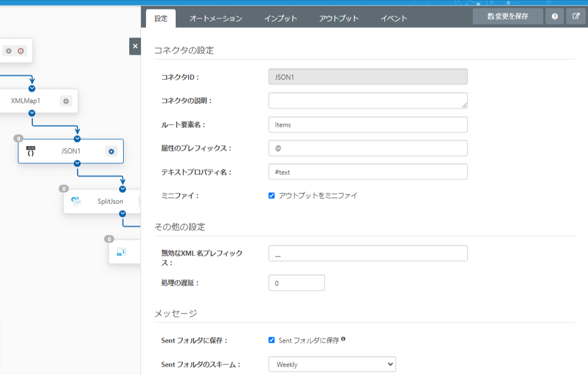Go to the イベント tab
588x375 pixels.
(394, 18)
